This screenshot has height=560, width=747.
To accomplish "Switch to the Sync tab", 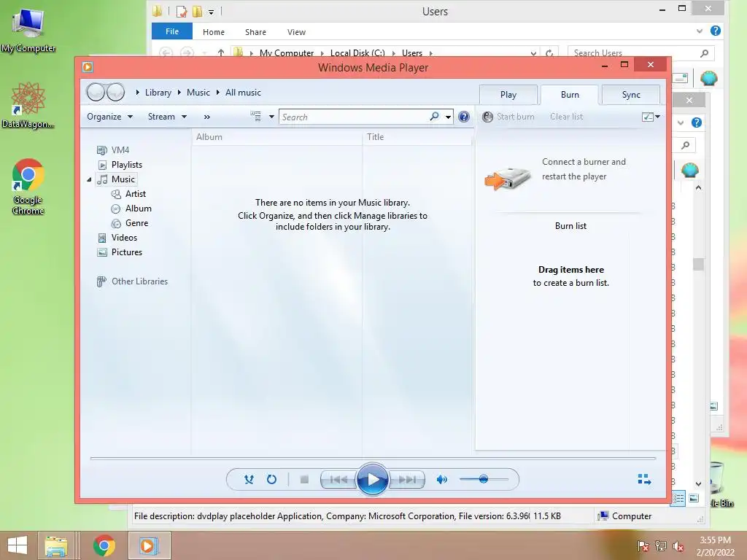I will tap(631, 95).
